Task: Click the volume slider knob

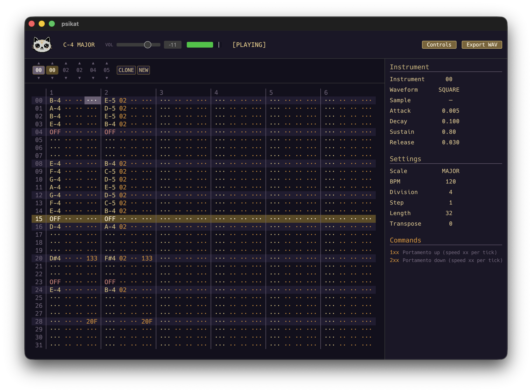Action: (x=147, y=45)
